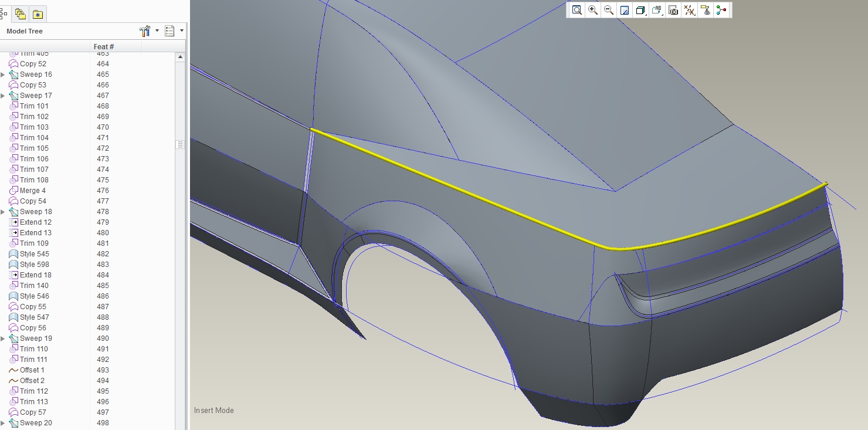
Task: Select Trim 103 in model tree
Action: click(34, 127)
